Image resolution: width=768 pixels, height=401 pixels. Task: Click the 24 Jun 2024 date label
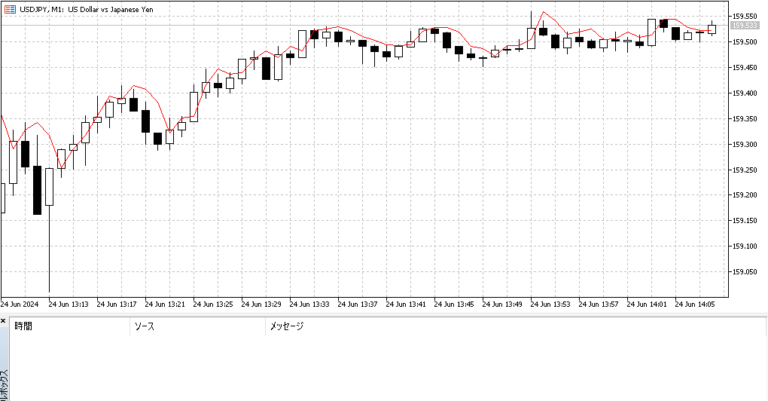click(x=19, y=304)
